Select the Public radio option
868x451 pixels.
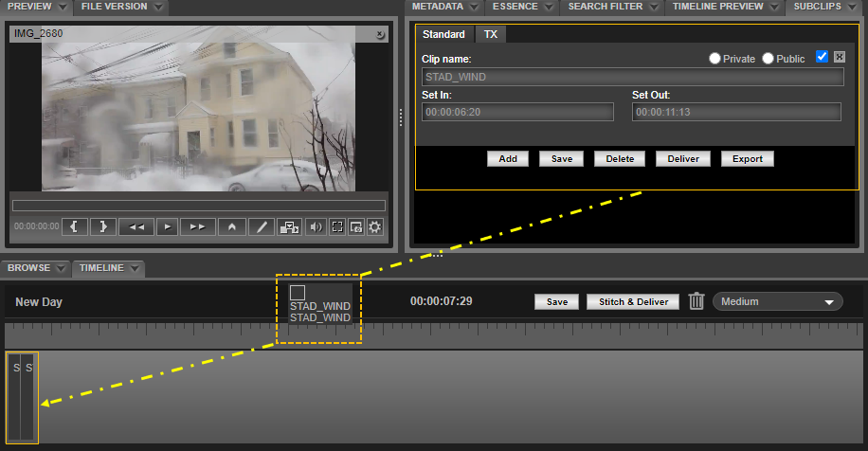[768, 58]
